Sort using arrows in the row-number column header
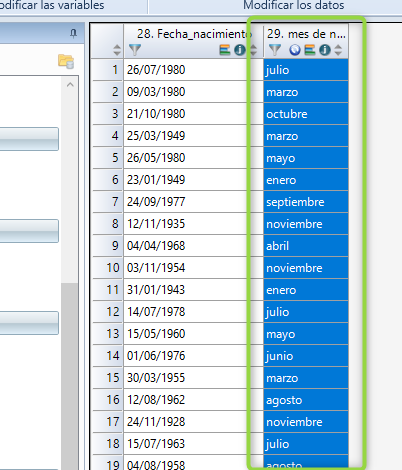The image size is (402, 470). (117, 50)
